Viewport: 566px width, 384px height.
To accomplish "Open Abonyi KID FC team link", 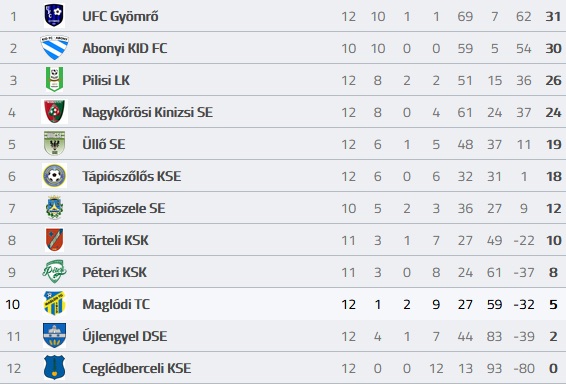I will tap(125, 48).
